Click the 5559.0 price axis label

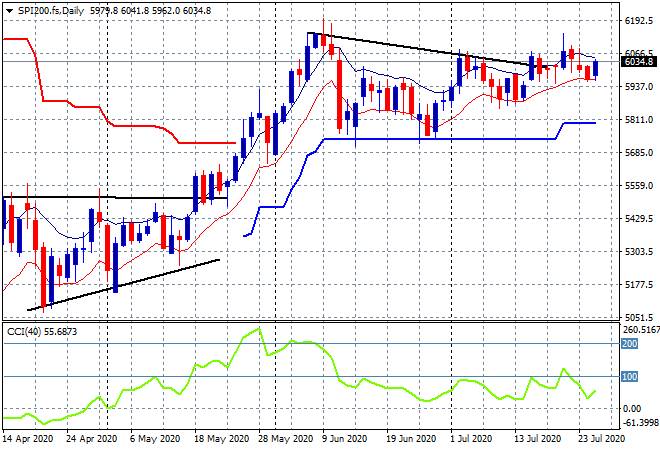click(x=639, y=186)
